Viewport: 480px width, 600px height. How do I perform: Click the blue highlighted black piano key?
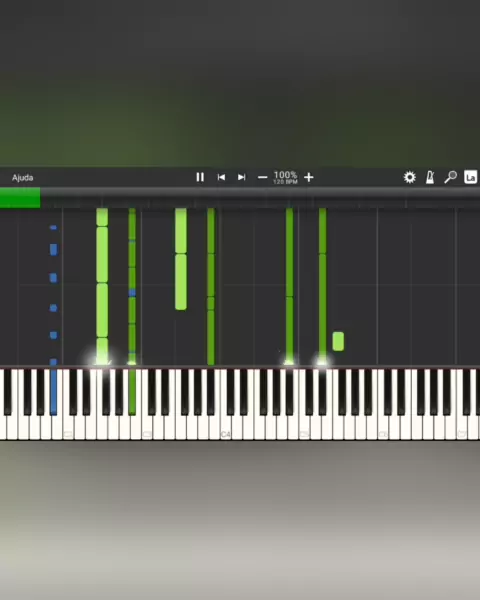[54, 392]
